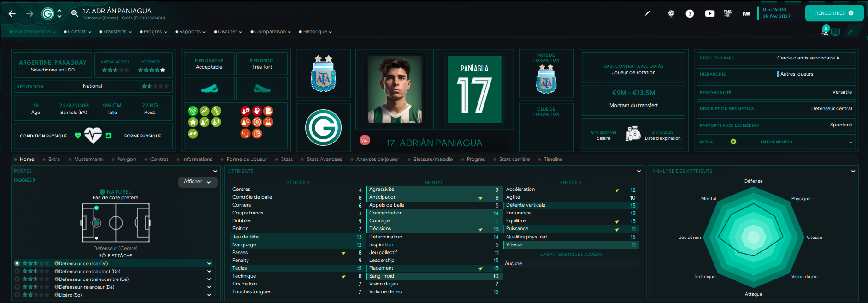Select Défenseur-relanceur (Dé) role radio button
This screenshot has width=868, height=303.
point(17,287)
